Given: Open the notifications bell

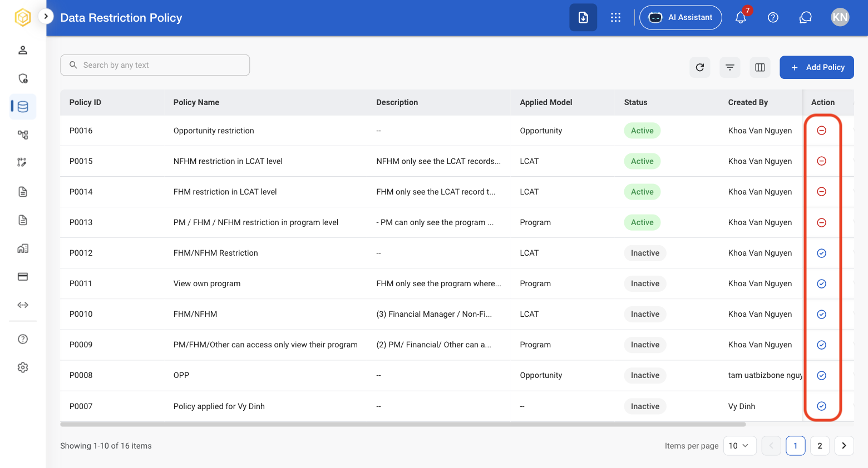Looking at the screenshot, I should (x=741, y=17).
